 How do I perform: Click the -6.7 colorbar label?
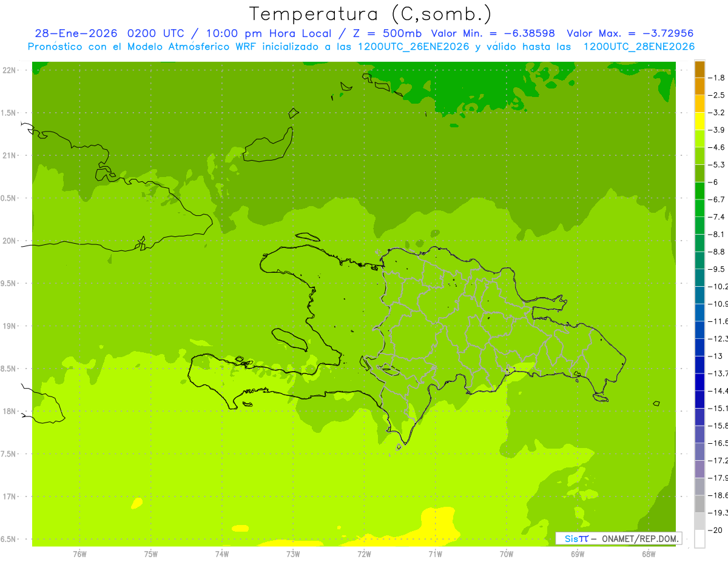(x=716, y=199)
